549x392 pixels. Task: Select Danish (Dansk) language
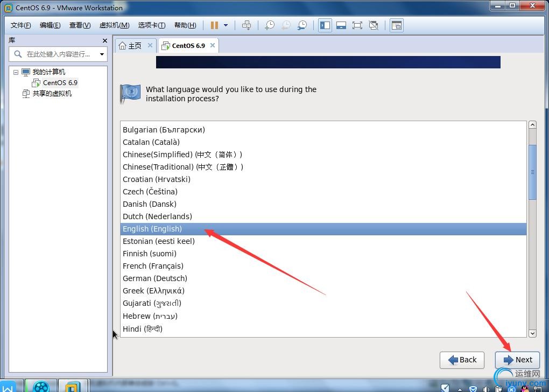tap(323, 204)
